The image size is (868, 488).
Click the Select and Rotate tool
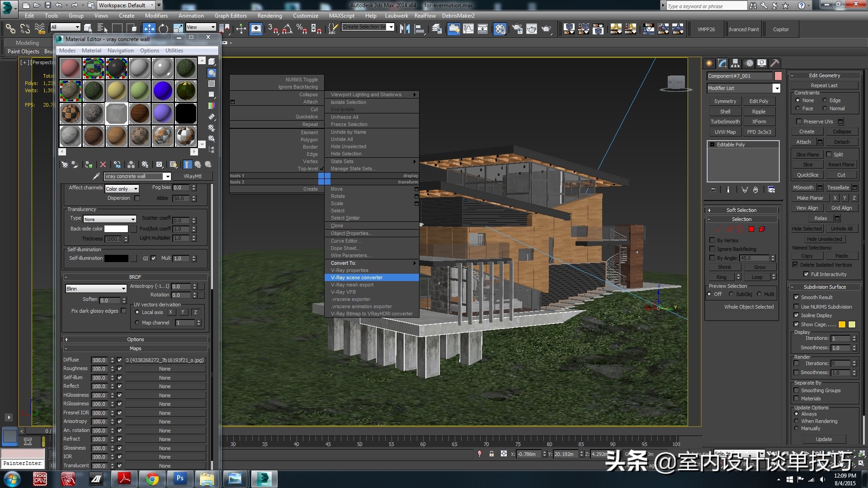tap(163, 28)
